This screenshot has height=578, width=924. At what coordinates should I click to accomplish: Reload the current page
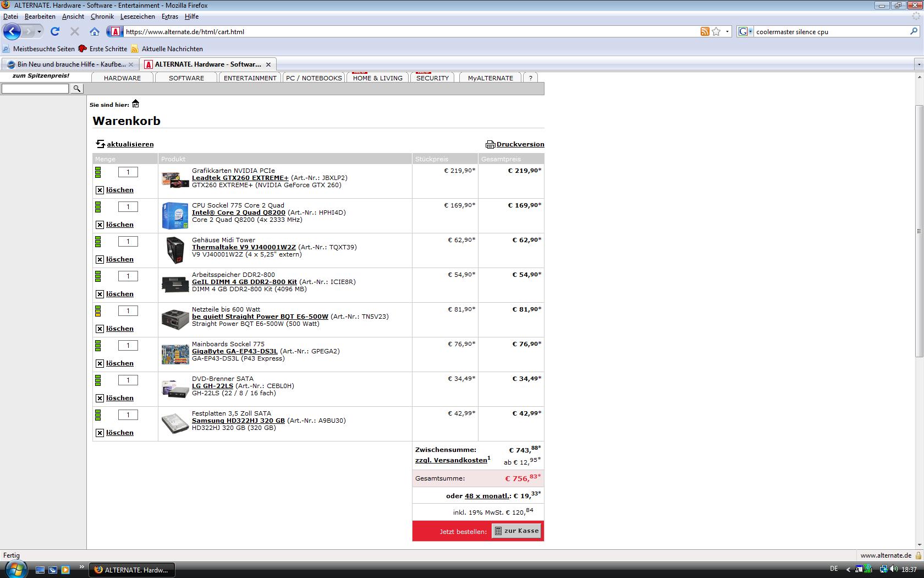pyautogui.click(x=55, y=31)
